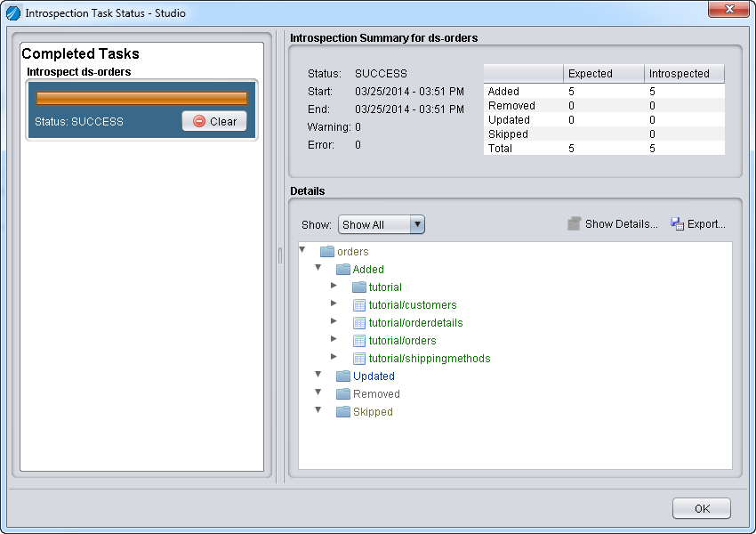Click the tutorial/orderdetails table icon
The height and width of the screenshot is (534, 756).
point(359,323)
